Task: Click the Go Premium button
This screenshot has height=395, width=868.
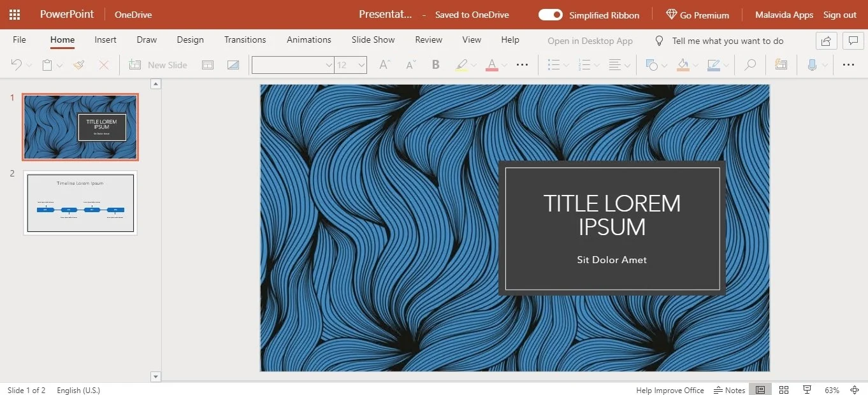Action: click(697, 15)
